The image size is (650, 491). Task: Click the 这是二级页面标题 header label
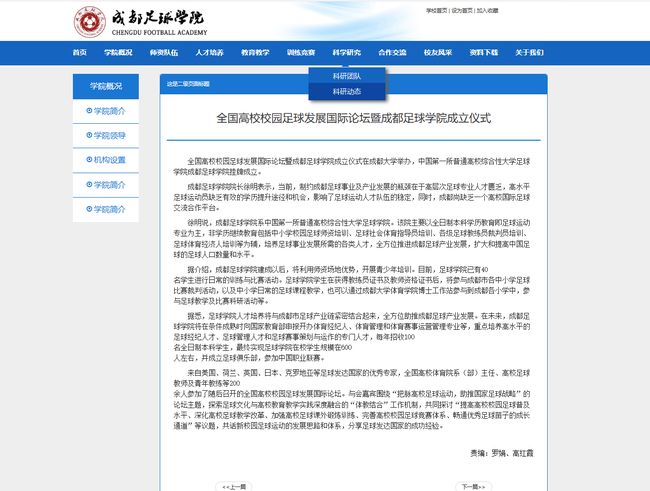188,84
